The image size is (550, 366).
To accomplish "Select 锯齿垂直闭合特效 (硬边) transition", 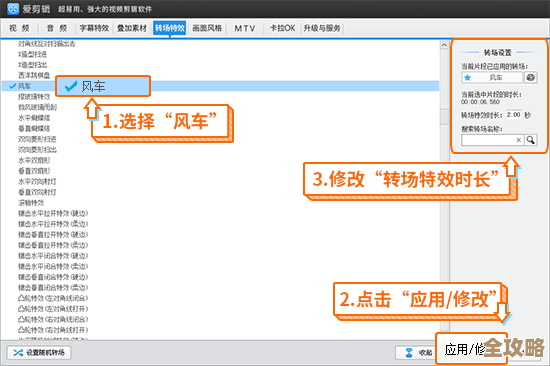I will (53, 277).
